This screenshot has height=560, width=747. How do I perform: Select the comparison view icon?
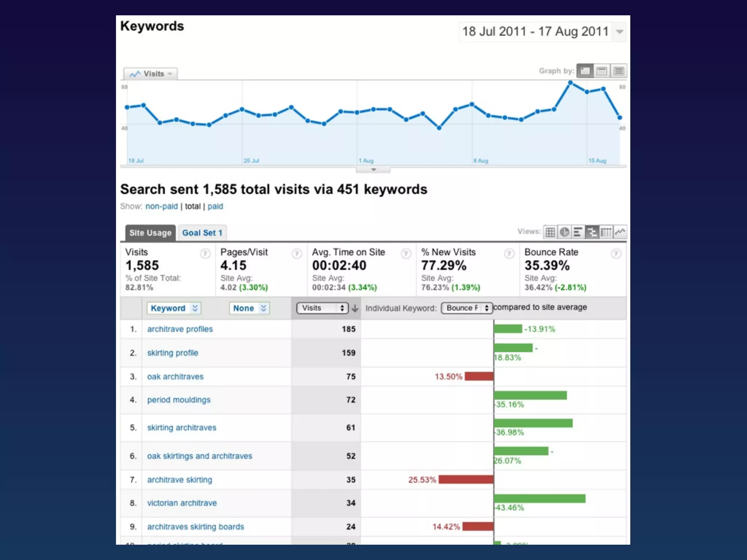click(592, 232)
